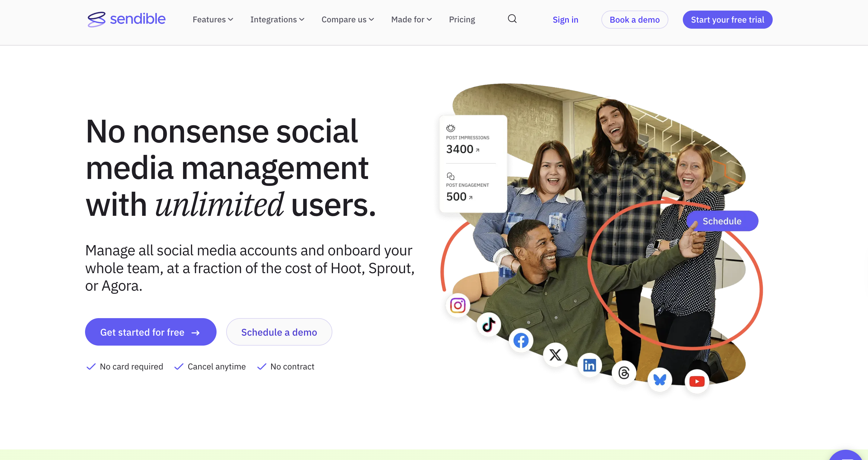The image size is (868, 460).
Task: Click the YouTube icon
Action: 697,382
